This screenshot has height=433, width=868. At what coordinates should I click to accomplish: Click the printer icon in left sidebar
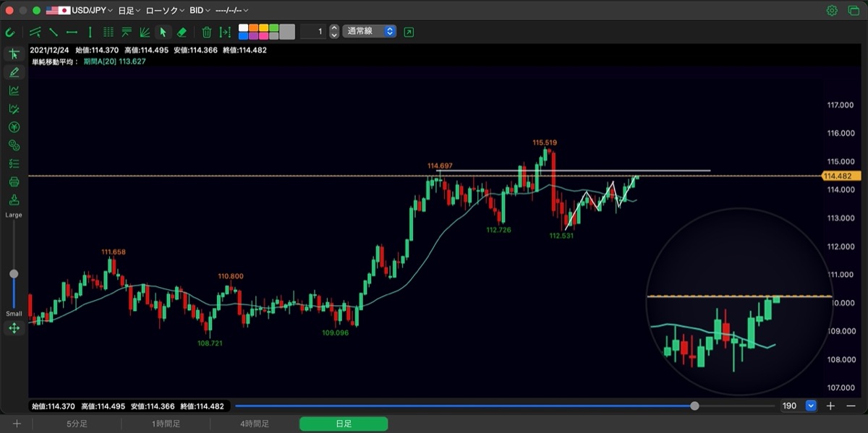pyautogui.click(x=14, y=181)
